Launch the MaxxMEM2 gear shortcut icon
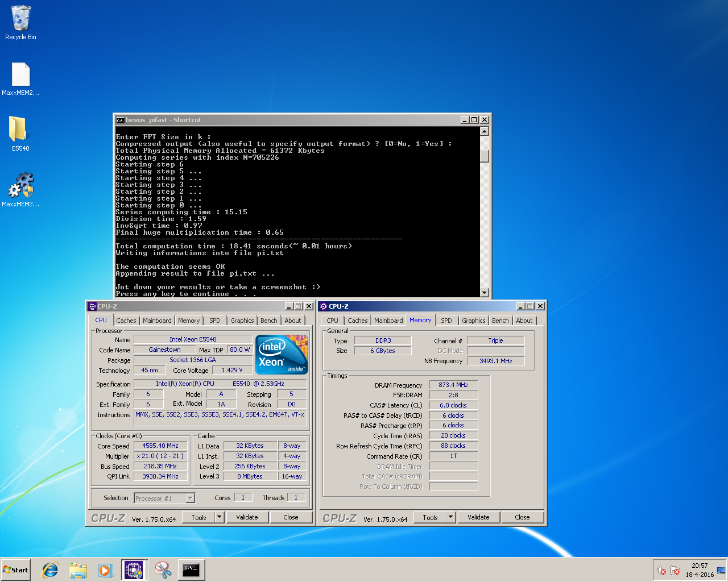 point(20,189)
